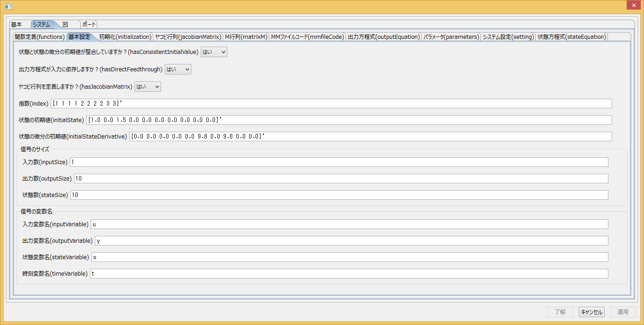The image size is (644, 325).
Task: Click the application icon in title bar
Action: [x=8, y=6]
